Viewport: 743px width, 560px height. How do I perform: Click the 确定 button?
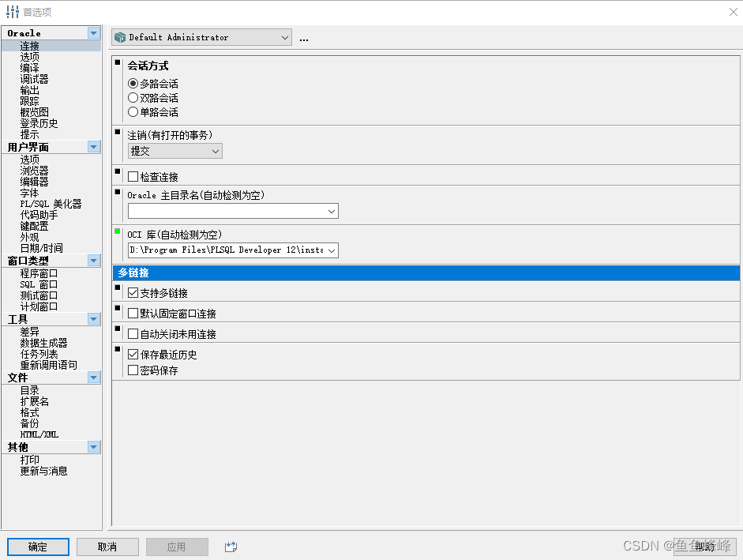point(37,546)
